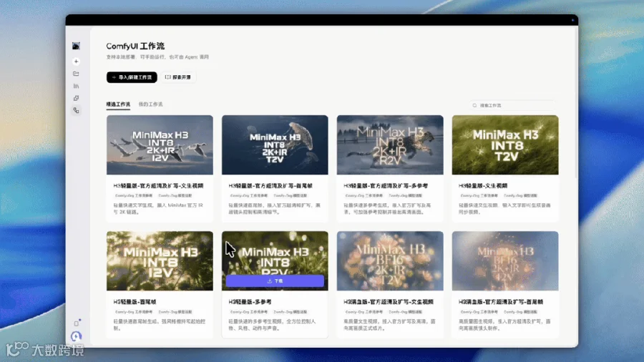
Task: Switch to 精选工作流 tab
Action: click(118, 104)
